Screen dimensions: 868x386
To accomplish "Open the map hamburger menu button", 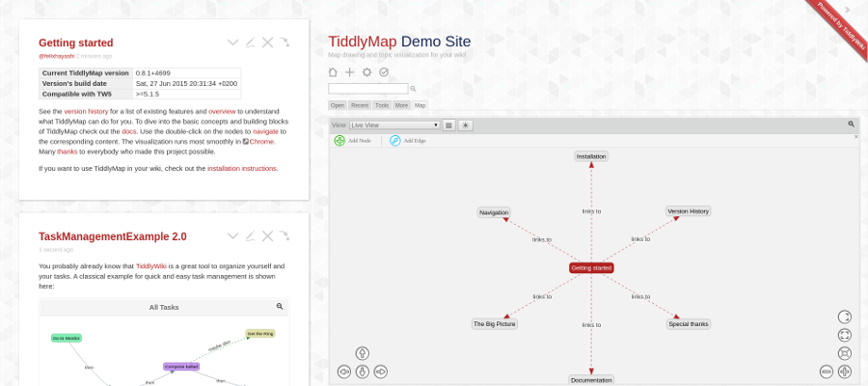I will pyautogui.click(x=448, y=125).
